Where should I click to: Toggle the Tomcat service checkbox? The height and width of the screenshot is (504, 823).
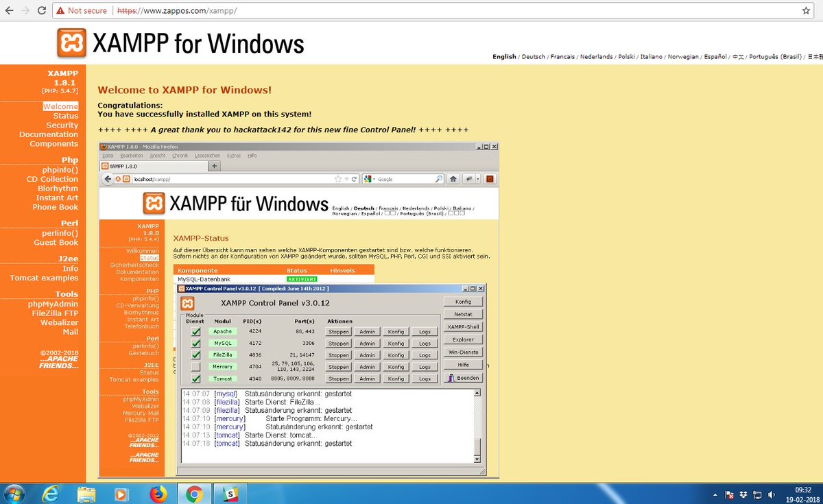[x=196, y=379]
